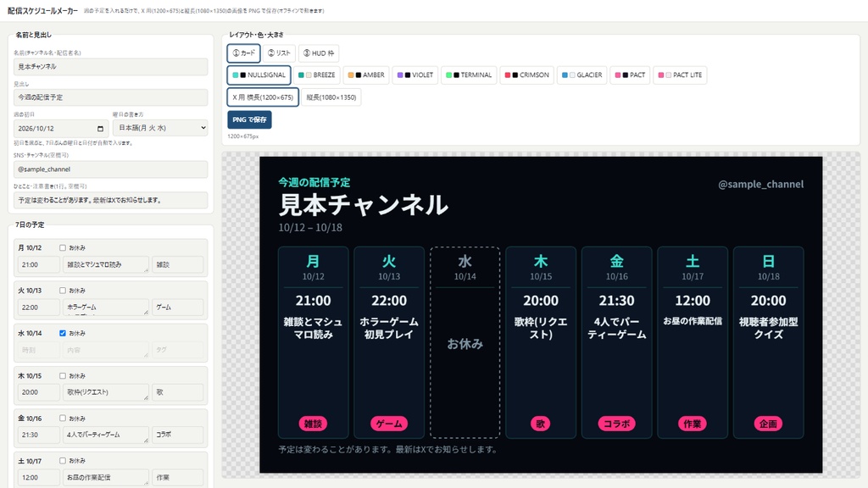The width and height of the screenshot is (868, 488).
Task: Click Saturday time field 12:00
Action: click(39, 478)
